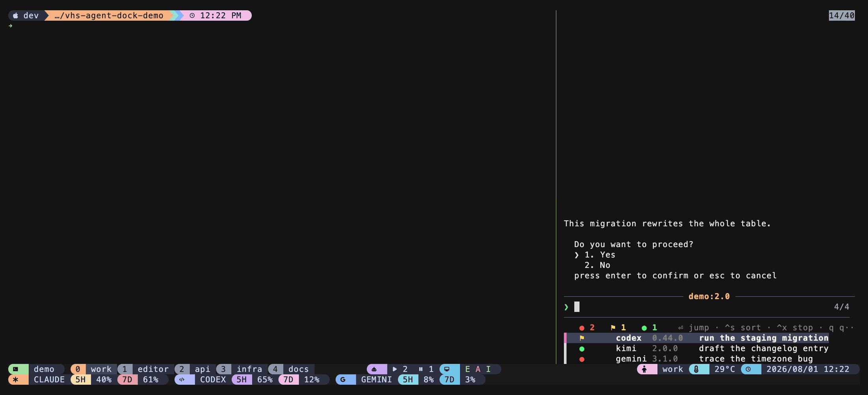Screen dimensions: 868x395
Task: Click the yellow flag counter showing 1
Action: 618,327
